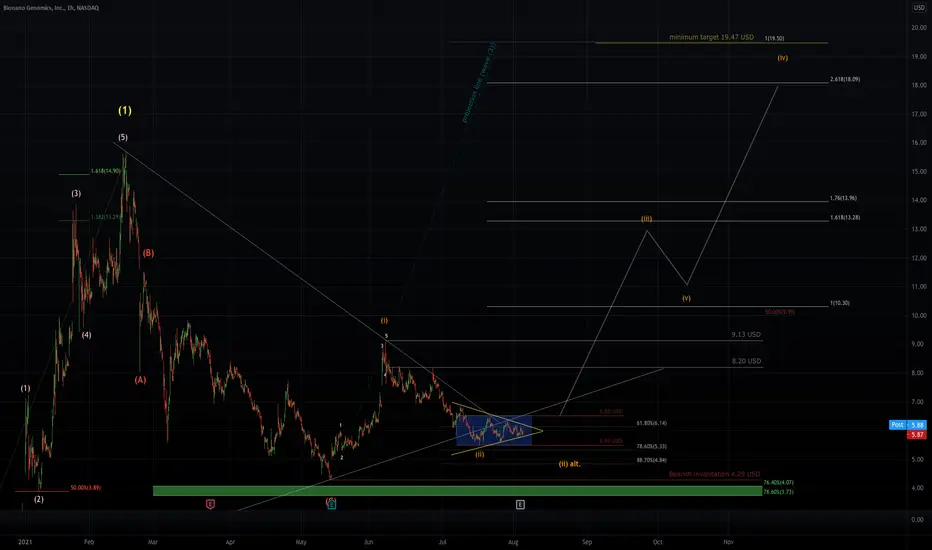Image resolution: width=932 pixels, height=550 pixels.
Task: Click the orange '(ii) alt.' label
Action: [x=569, y=464]
